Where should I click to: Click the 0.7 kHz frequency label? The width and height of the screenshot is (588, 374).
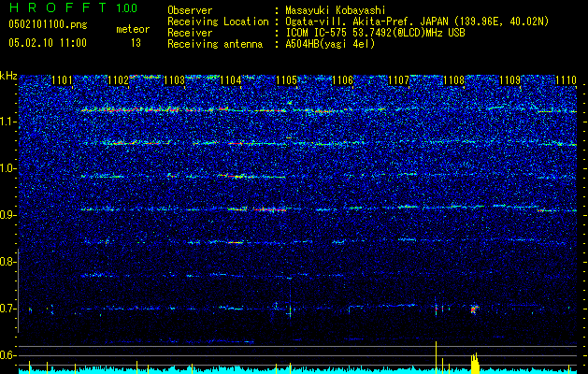(7, 309)
